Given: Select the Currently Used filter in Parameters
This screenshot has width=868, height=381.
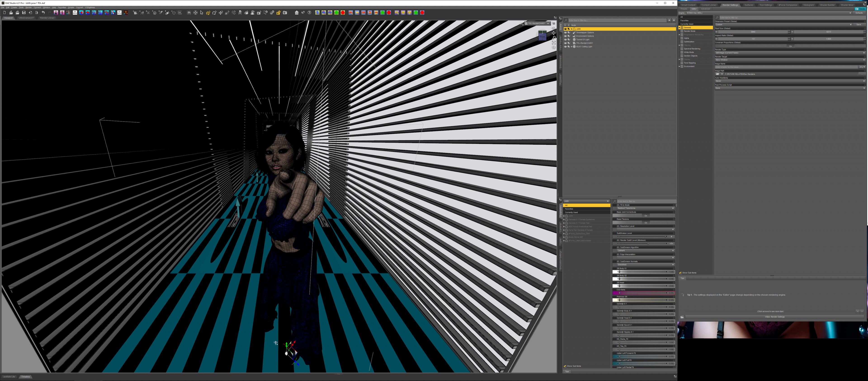Looking at the screenshot, I should [x=586, y=212].
